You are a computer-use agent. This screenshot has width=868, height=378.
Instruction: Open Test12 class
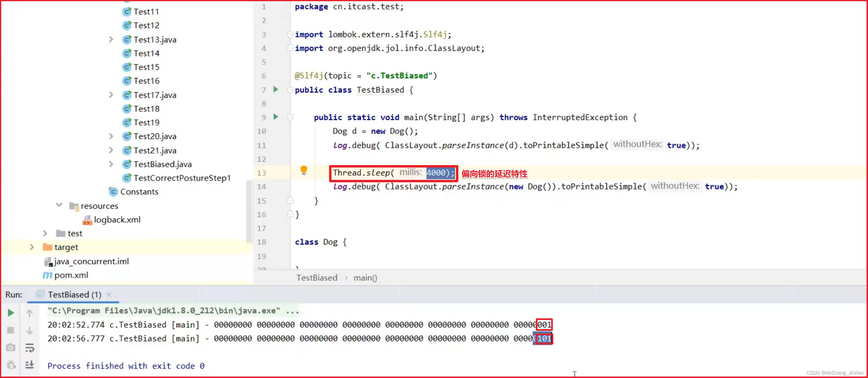click(x=141, y=26)
